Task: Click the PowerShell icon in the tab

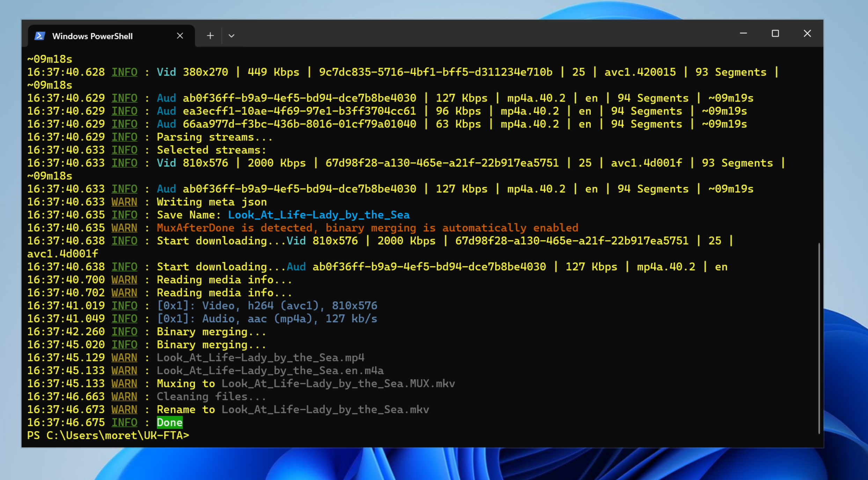Action: click(39, 36)
